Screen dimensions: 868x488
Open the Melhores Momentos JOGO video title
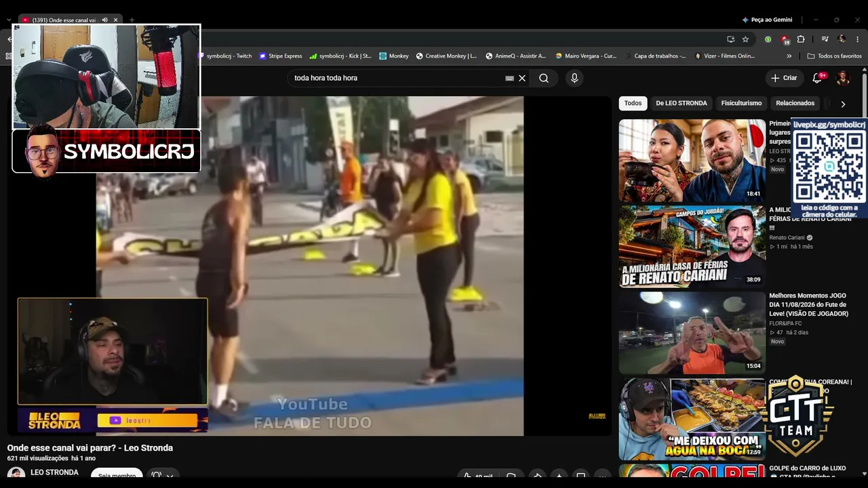(808, 305)
